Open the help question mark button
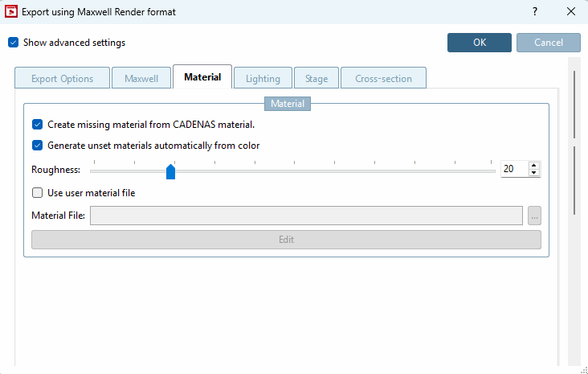Image resolution: width=588 pixels, height=374 pixels. pos(535,11)
